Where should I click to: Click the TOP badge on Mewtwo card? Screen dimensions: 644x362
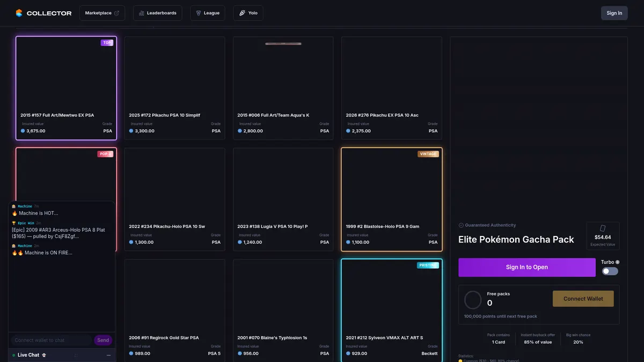point(107,43)
